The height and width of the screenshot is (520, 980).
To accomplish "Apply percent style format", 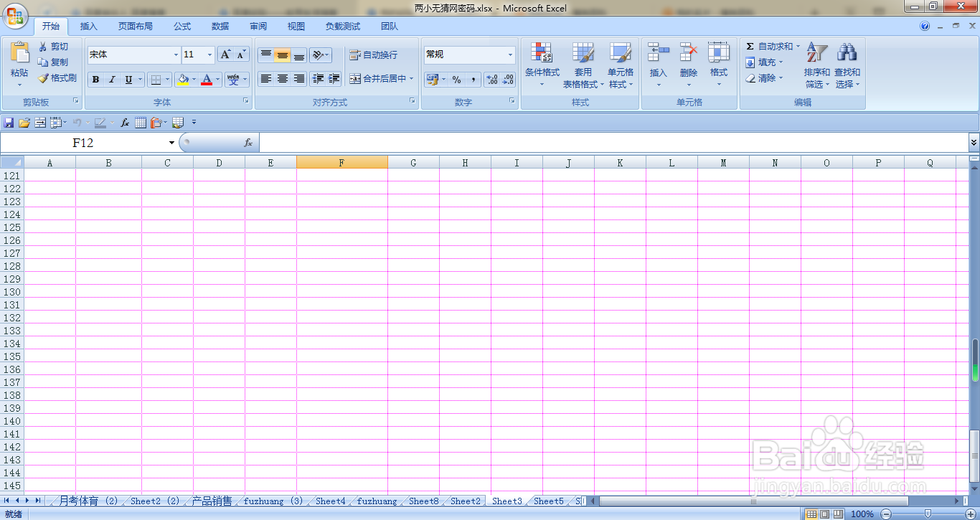I will click(456, 80).
